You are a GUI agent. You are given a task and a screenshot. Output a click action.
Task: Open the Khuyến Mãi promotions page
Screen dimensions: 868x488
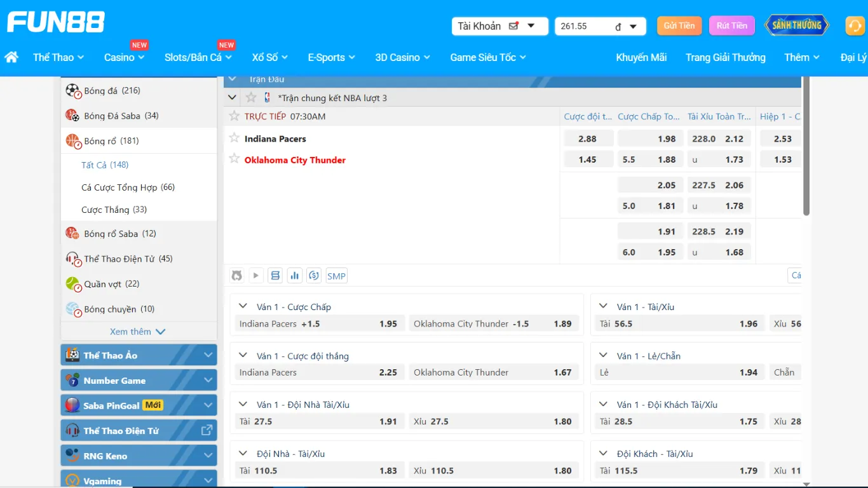click(x=641, y=57)
